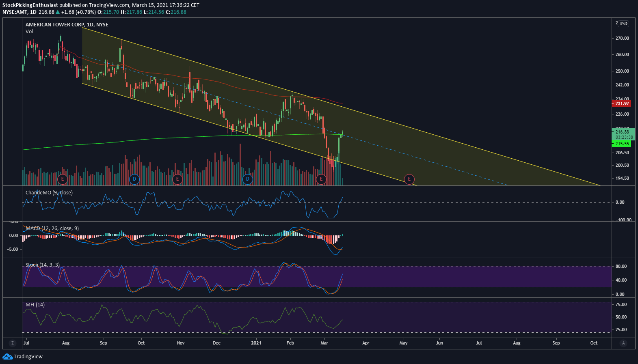Open the dividend marker near January 2021

247,179
